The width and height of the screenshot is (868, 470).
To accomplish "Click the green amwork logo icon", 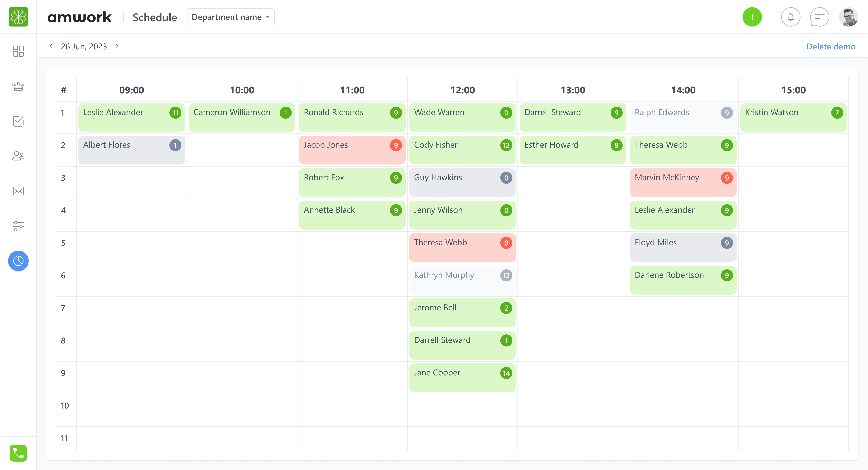I will pyautogui.click(x=18, y=17).
